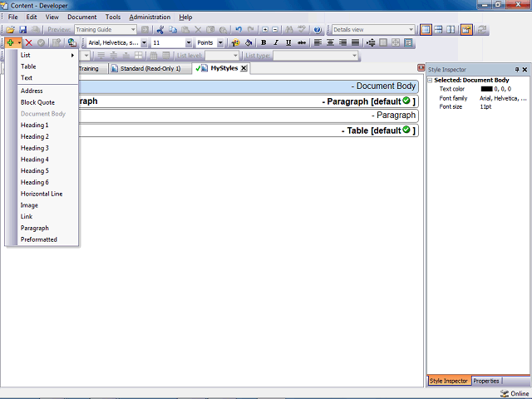Choose Table from the style menu
Viewport: 532px width, 399px height.
[x=48, y=66]
